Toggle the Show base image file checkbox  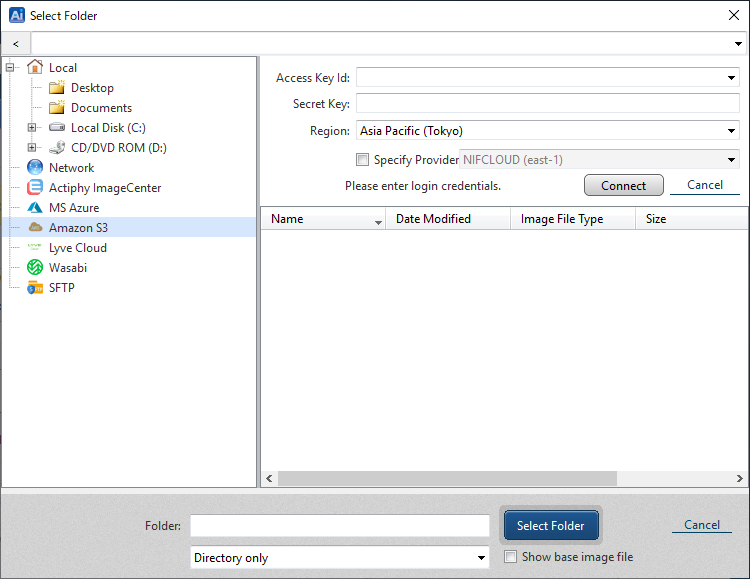511,557
